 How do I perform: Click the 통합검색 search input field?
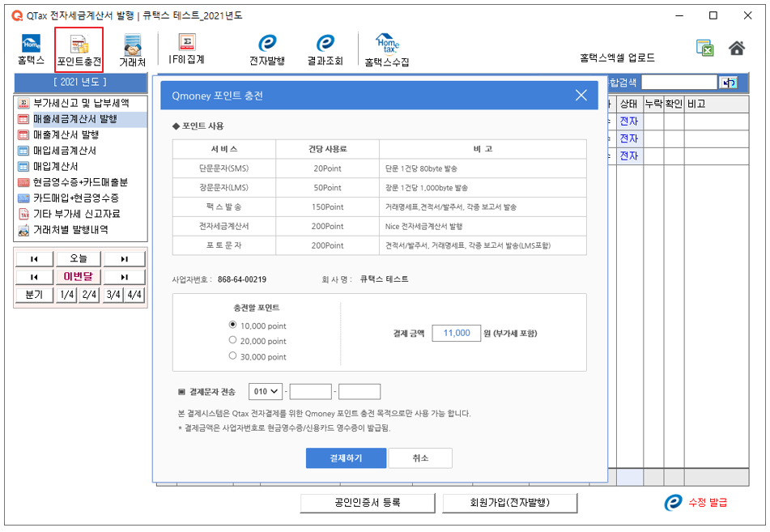[x=679, y=83]
